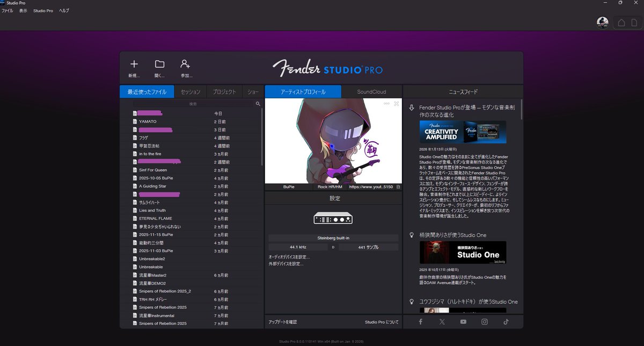644x346 pixels.
Task: Click the magnifier icon in recent files search
Action: pos(258,104)
